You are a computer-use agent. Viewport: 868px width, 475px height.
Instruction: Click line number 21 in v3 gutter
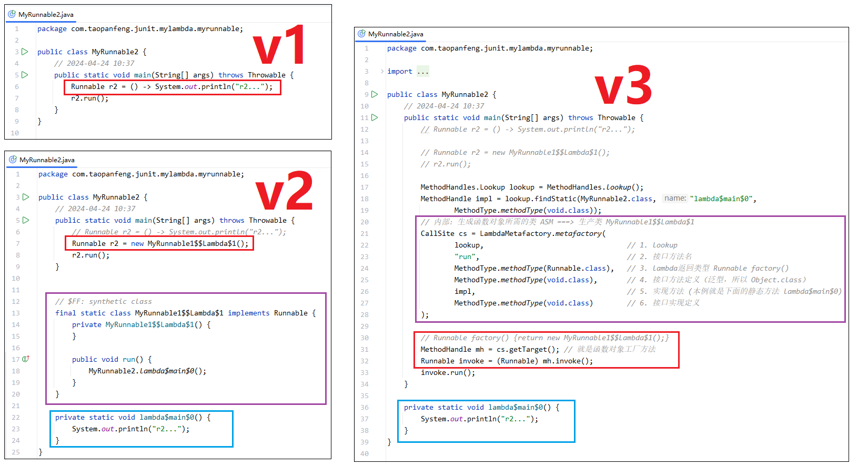(x=365, y=234)
